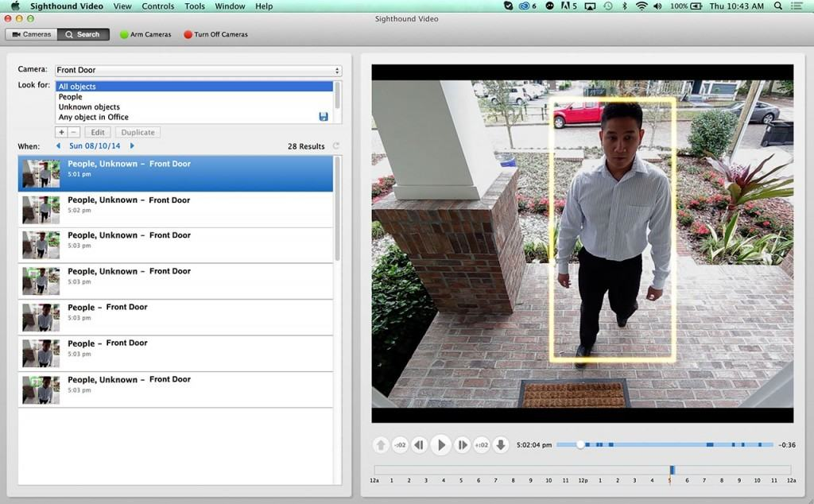The image size is (814, 504).
Task: Switch to the Search view
Action: click(83, 34)
